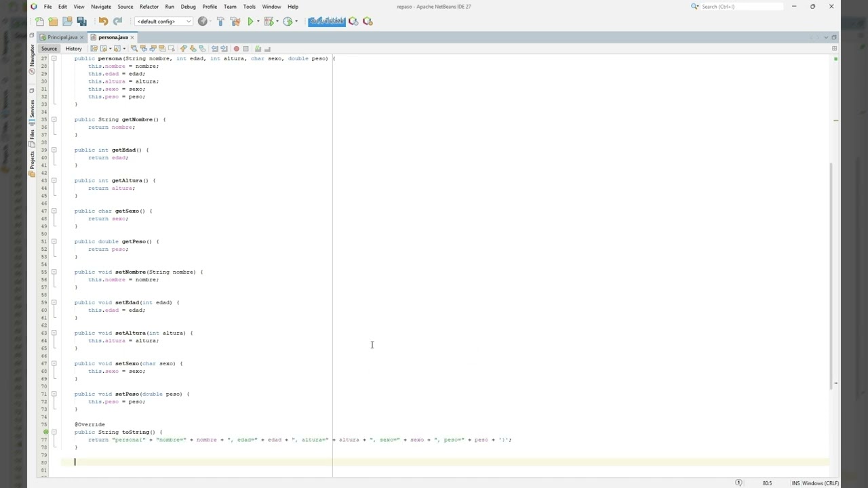
Task: Click the Profile Project icon
Action: click(288, 21)
